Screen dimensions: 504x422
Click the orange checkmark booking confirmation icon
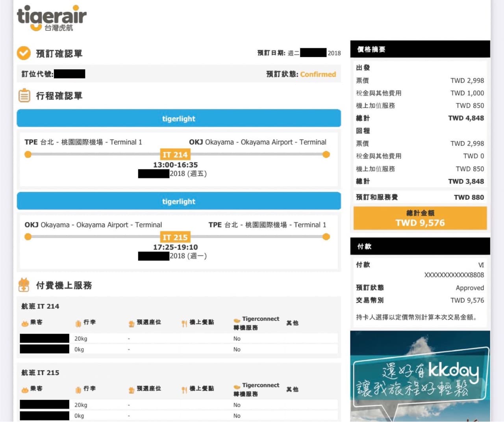click(x=24, y=53)
